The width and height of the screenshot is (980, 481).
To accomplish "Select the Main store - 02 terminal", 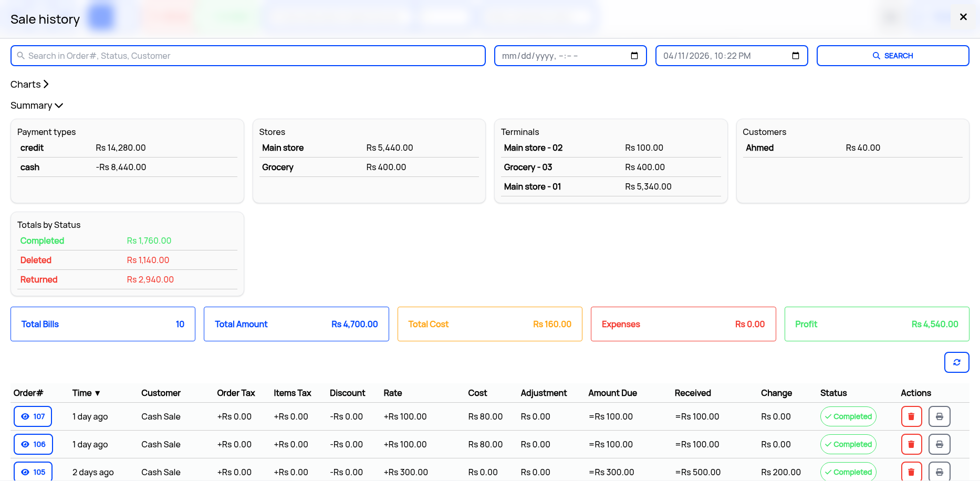I will [x=611, y=148].
